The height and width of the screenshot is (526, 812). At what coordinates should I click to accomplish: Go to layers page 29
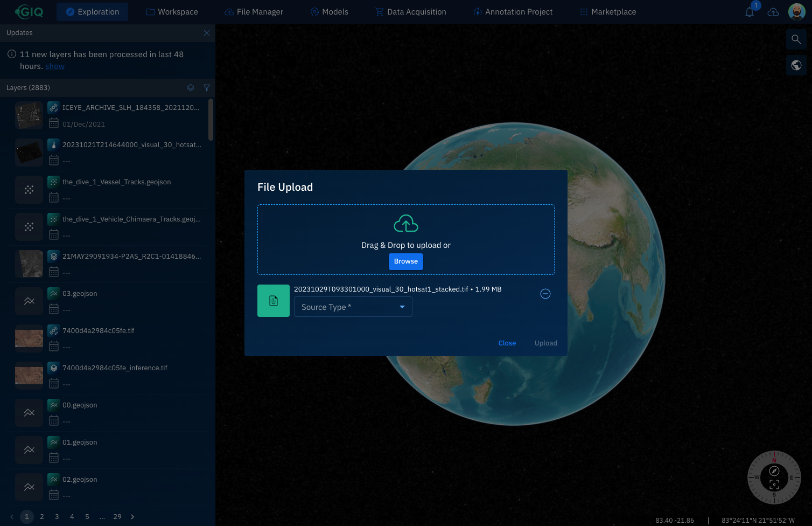tap(117, 517)
